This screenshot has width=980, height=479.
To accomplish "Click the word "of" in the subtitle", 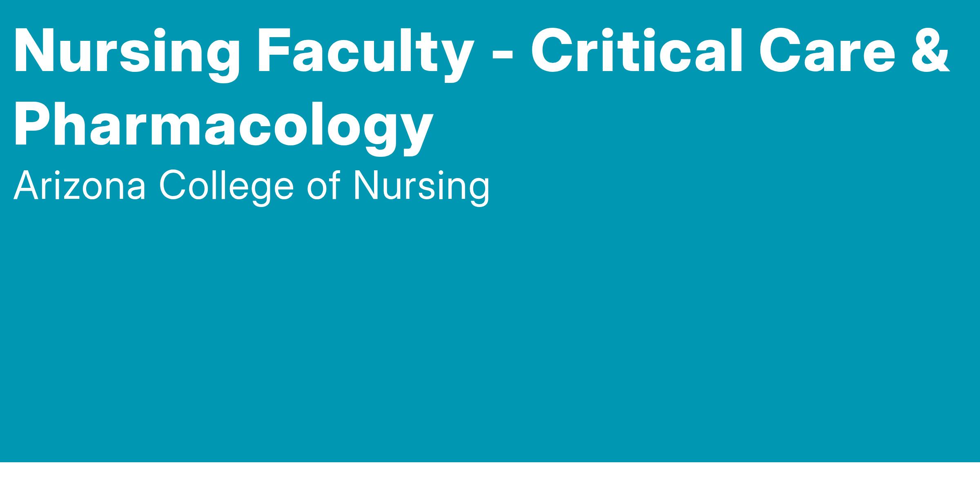I will [x=323, y=186].
